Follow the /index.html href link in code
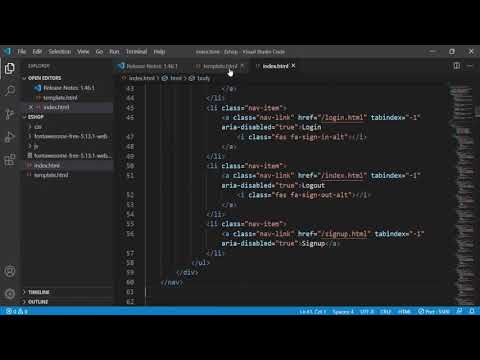The width and height of the screenshot is (480, 360). [x=342, y=175]
